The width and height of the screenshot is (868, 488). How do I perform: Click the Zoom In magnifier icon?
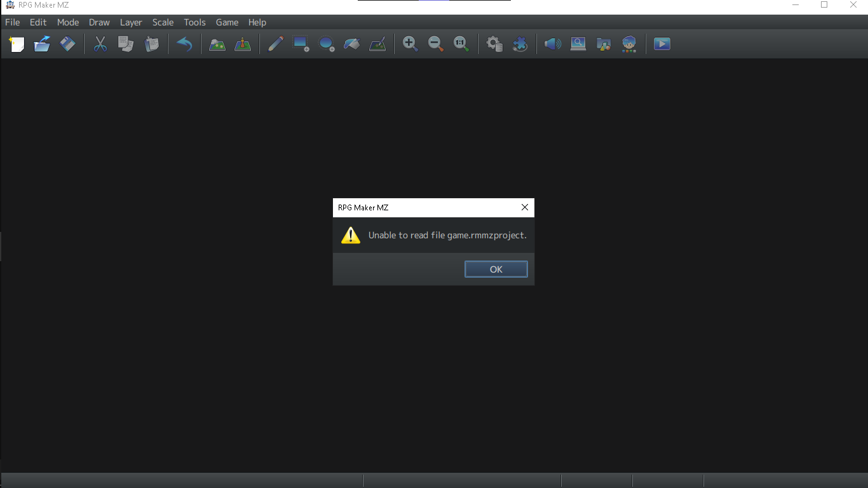(x=410, y=44)
